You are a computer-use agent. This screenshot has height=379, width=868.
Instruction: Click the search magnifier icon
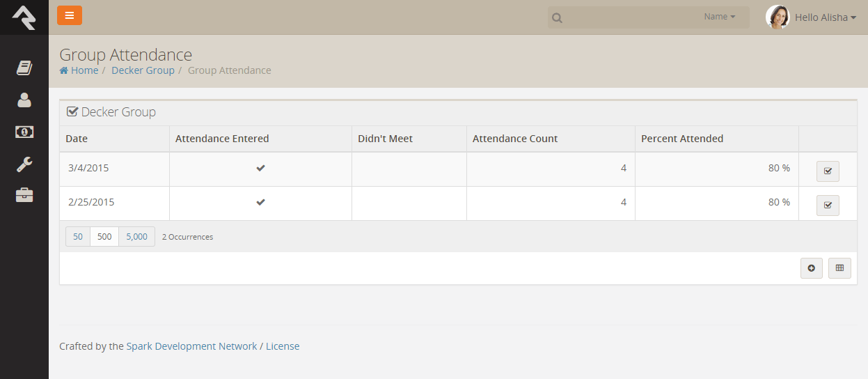(558, 18)
